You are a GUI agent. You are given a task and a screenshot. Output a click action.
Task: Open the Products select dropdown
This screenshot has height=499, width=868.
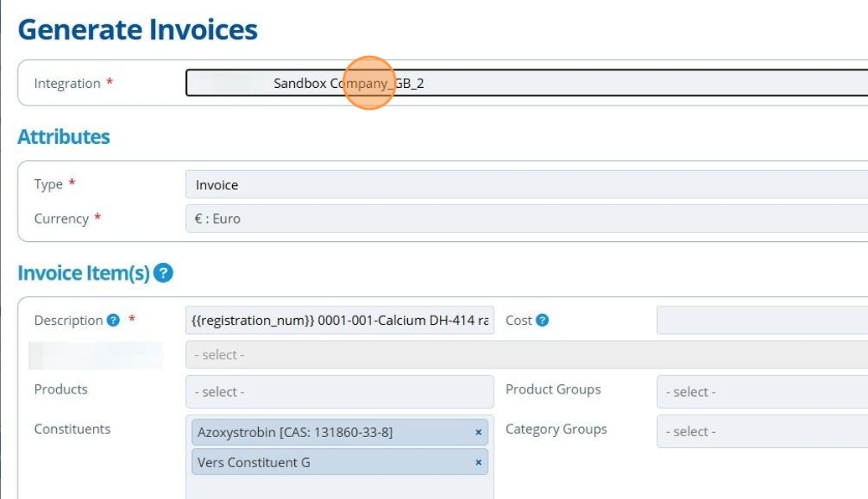pos(339,392)
